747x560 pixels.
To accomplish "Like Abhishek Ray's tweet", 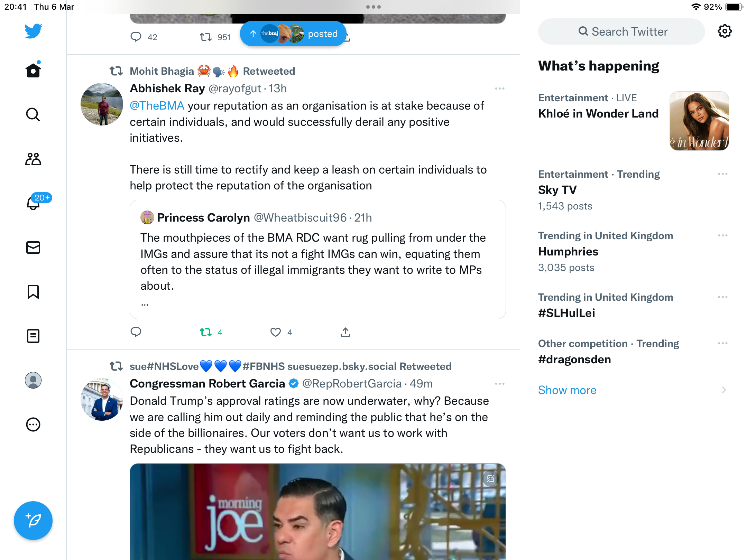I will click(x=276, y=332).
